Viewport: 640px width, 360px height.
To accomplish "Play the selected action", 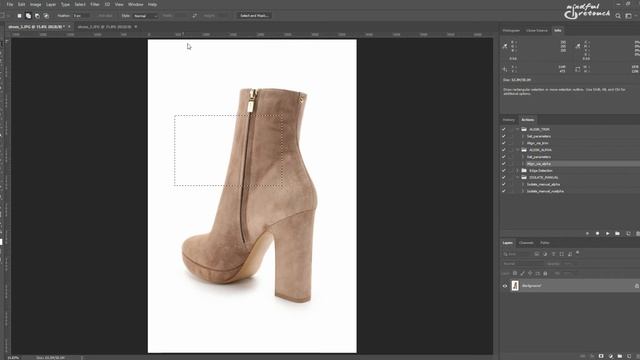I will click(607, 233).
